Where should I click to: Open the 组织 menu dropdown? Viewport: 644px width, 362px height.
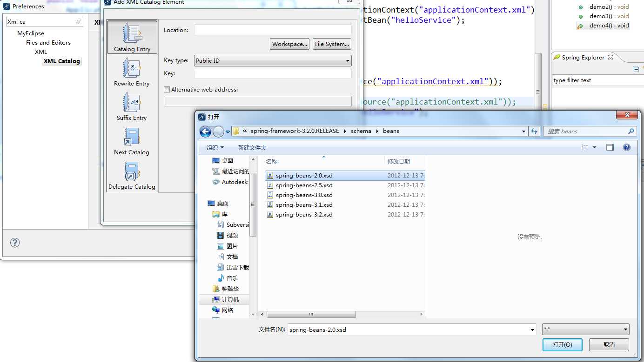(215, 147)
